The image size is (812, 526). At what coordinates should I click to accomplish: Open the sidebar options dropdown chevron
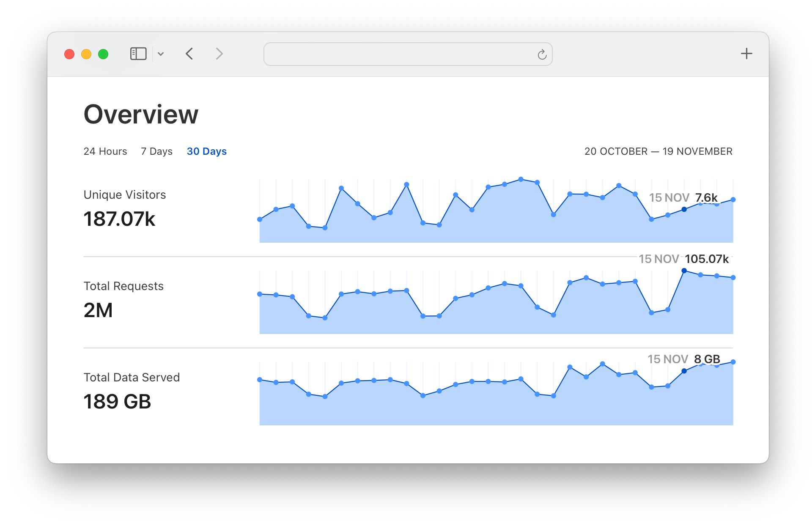pos(161,54)
